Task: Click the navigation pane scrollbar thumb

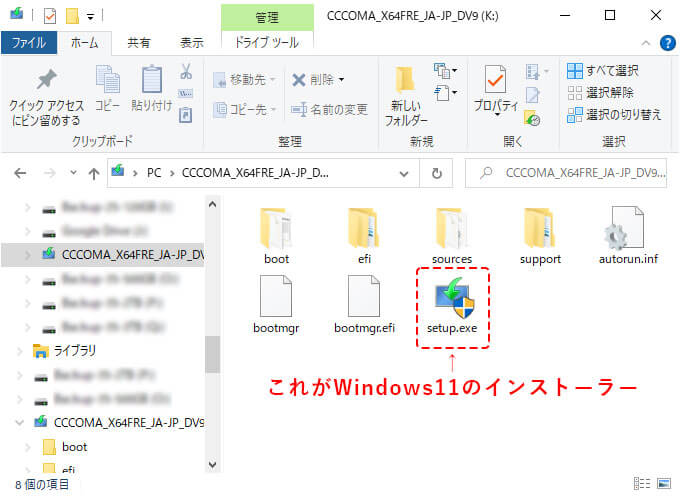Action: click(212, 354)
